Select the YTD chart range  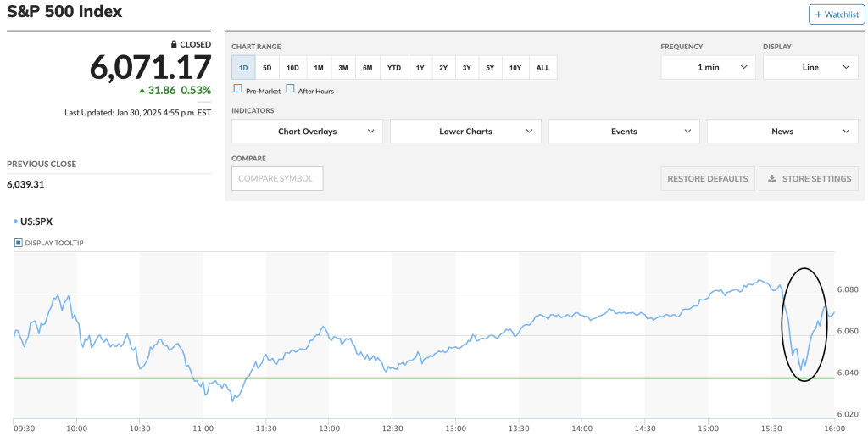(394, 67)
